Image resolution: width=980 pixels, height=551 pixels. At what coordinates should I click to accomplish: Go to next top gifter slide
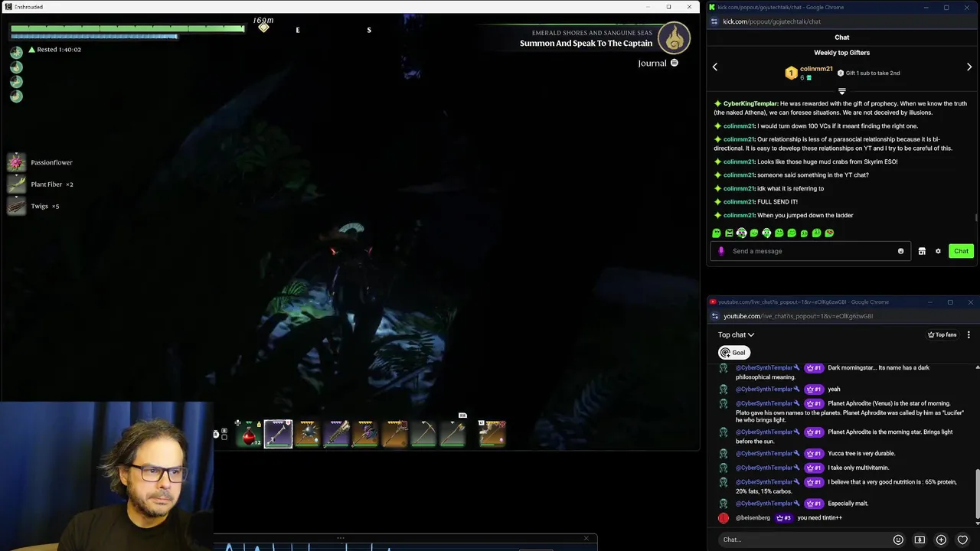tap(969, 67)
